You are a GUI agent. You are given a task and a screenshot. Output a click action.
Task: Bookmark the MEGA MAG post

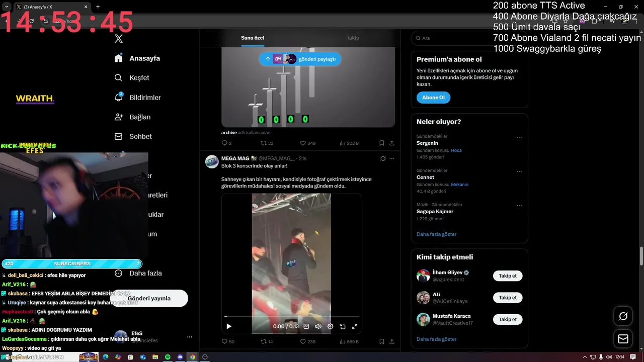pos(382,341)
